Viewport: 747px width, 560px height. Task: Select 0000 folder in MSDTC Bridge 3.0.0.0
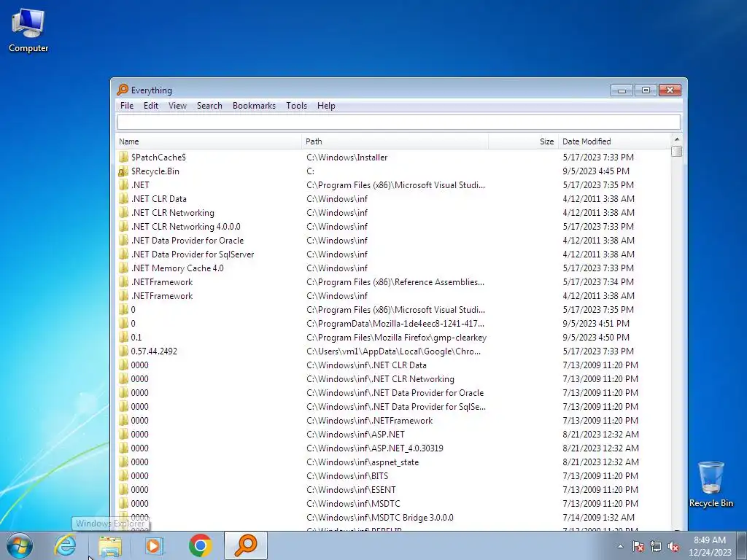point(393,517)
